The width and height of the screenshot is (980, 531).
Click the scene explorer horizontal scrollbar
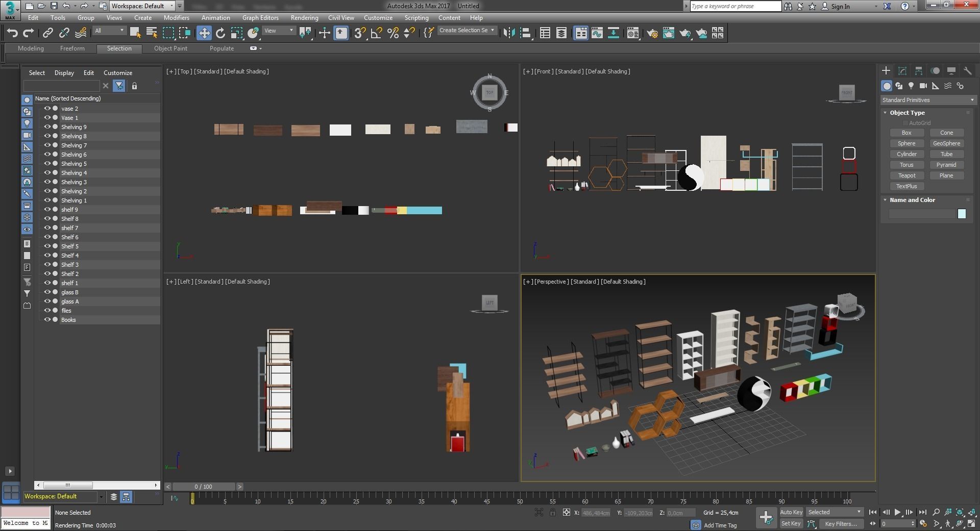[x=97, y=485]
